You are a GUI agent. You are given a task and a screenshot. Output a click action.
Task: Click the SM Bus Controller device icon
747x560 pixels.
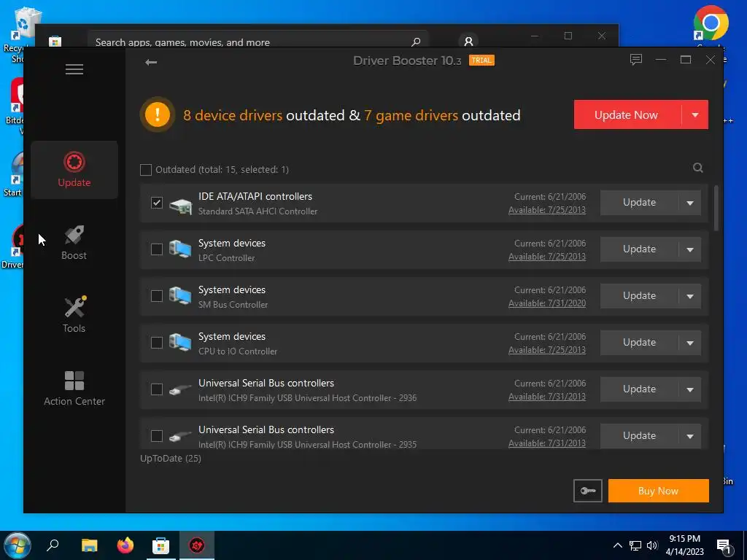pos(181,296)
